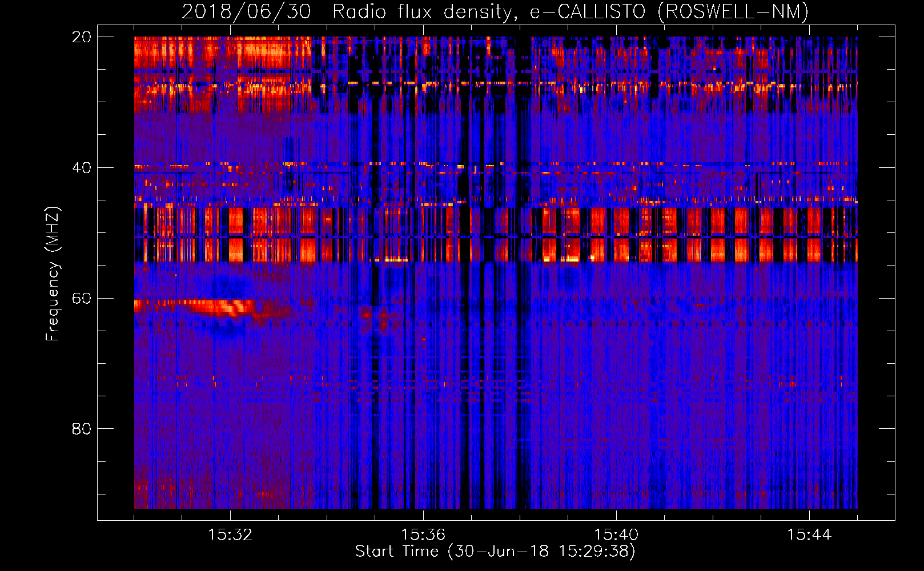This screenshot has width=924, height=571.
Task: Click the 40 frequency tick label
Action: click(81, 168)
